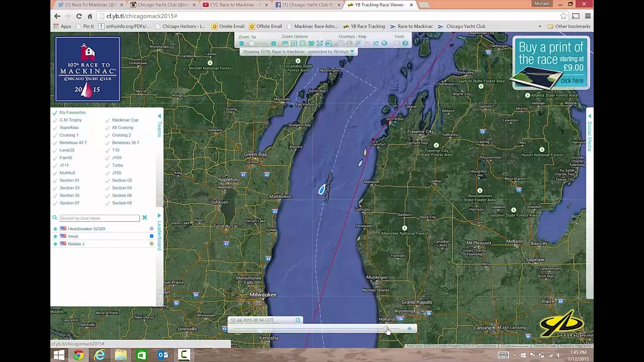The image size is (644, 362).
Task: Click the zoom level slider handle
Action: click(x=252, y=44)
